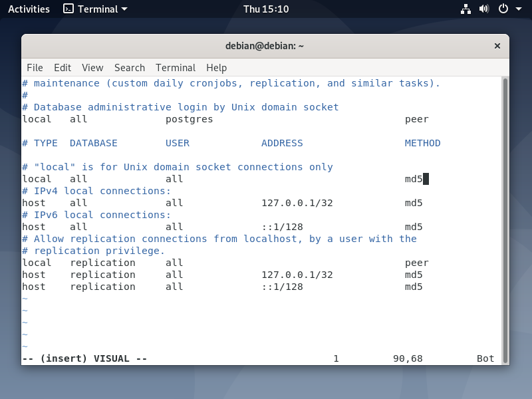Image resolution: width=532 pixels, height=399 pixels.
Task: Expand the system menu dropdown arrow
Action: (x=519, y=9)
